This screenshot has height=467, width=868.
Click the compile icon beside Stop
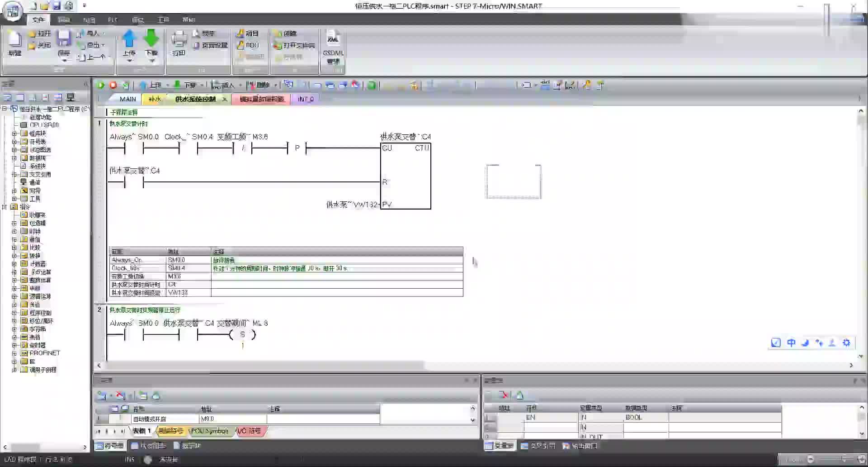tap(125, 85)
